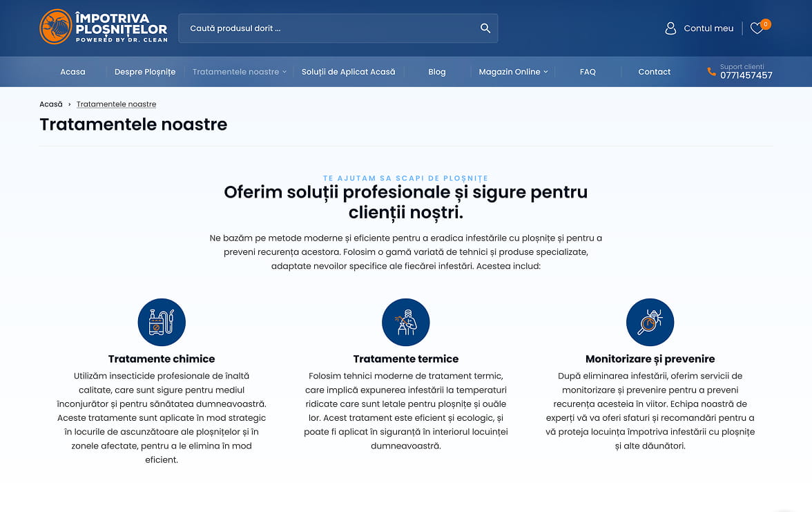Open the Contact page
This screenshot has height=512, width=812.
pyautogui.click(x=654, y=72)
